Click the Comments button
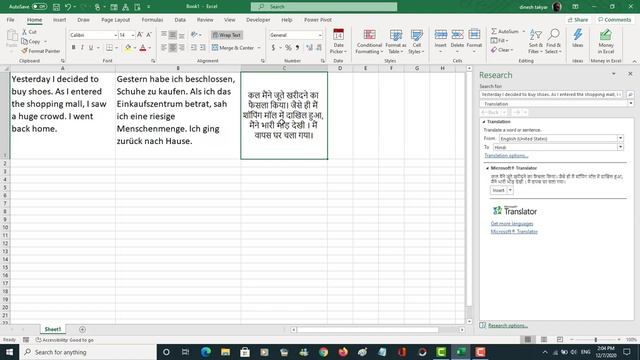Viewport: 640px width, 360px height. tap(614, 20)
